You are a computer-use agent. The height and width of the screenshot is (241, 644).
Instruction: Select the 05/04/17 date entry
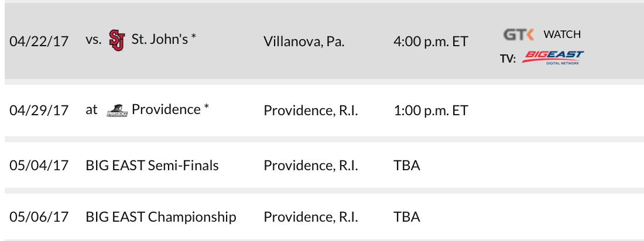(39, 166)
